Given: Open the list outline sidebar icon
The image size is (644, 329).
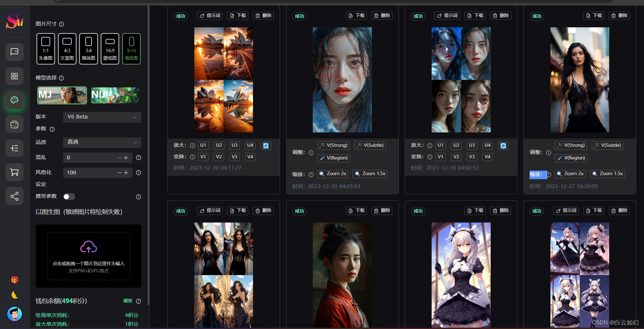Looking at the screenshot, I should coord(14,148).
